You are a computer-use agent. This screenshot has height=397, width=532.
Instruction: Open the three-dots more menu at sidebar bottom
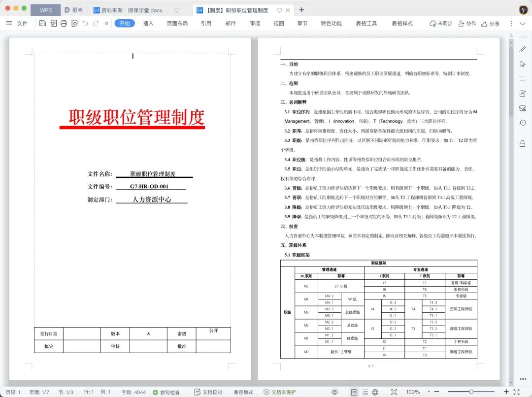click(x=523, y=379)
